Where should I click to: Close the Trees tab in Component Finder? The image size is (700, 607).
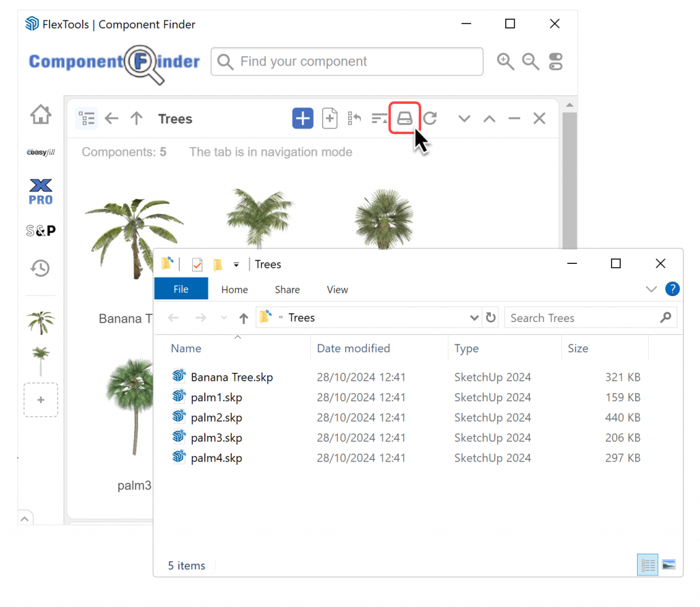pos(539,119)
